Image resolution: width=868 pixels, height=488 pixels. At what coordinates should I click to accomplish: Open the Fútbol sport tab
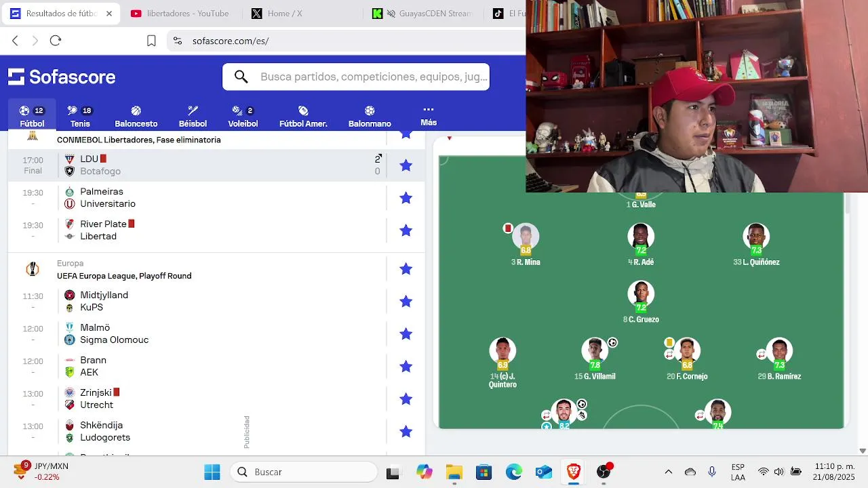(32, 116)
